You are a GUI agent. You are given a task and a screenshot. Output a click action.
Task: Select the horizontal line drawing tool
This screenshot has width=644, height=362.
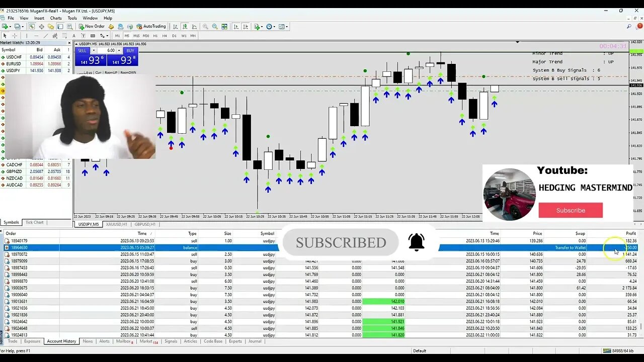[36, 36]
